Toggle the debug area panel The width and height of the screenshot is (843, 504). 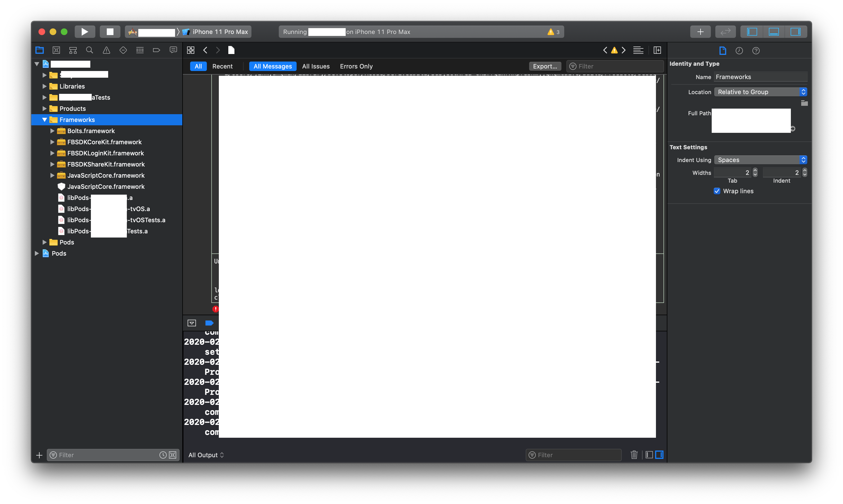tap(774, 31)
